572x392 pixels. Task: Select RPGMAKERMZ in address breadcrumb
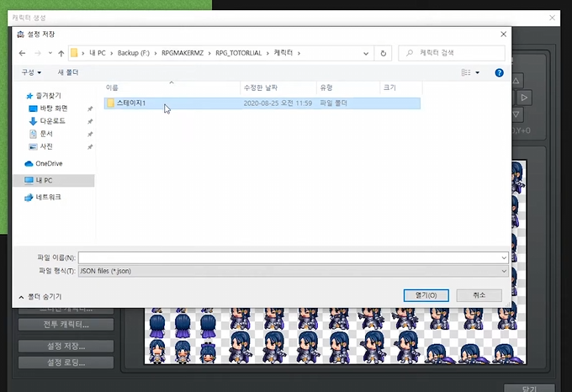pyautogui.click(x=183, y=53)
